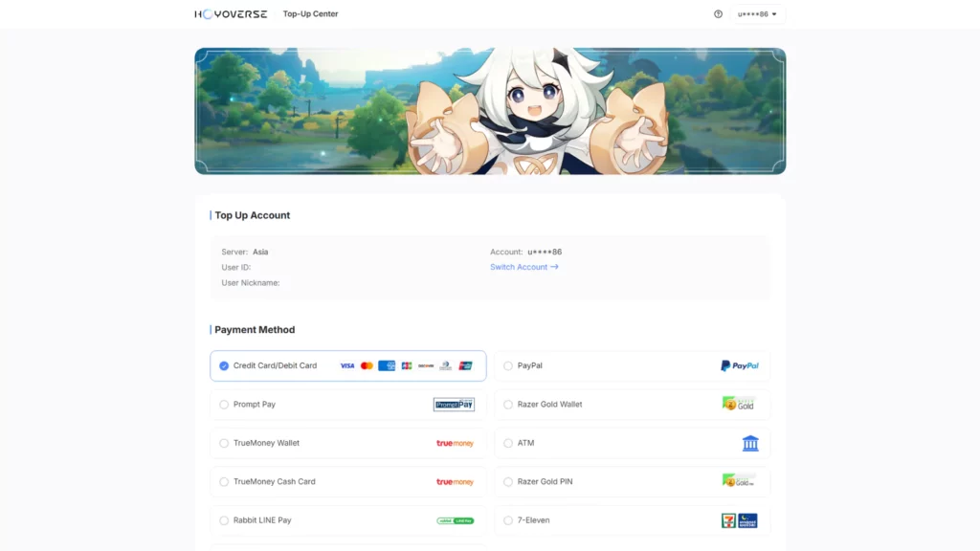This screenshot has height=551, width=980.
Task: Click the JCB card logo
Action: pos(407,366)
